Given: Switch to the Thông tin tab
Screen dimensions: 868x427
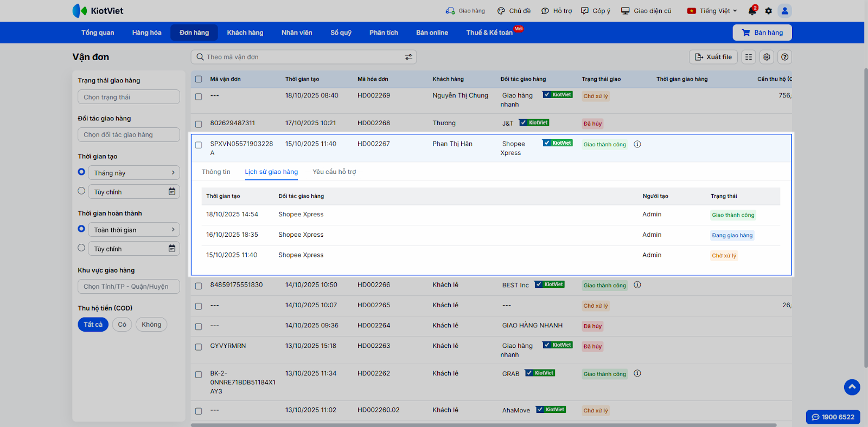Looking at the screenshot, I should [216, 172].
